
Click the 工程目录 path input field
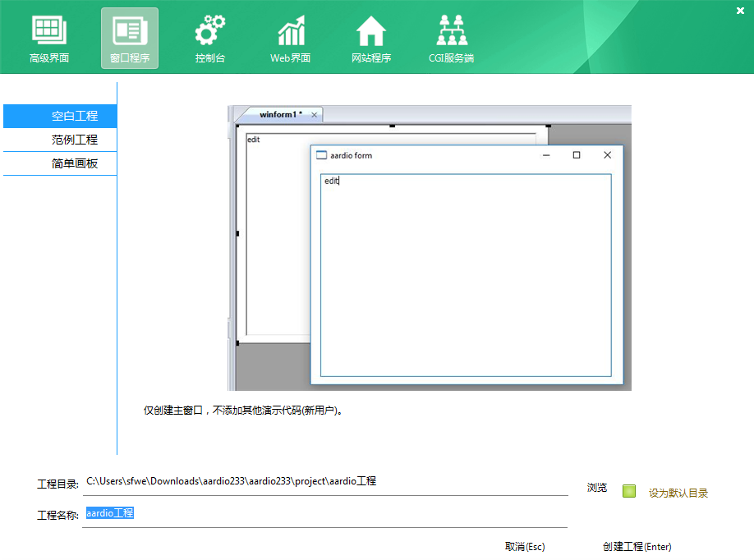pos(324,482)
